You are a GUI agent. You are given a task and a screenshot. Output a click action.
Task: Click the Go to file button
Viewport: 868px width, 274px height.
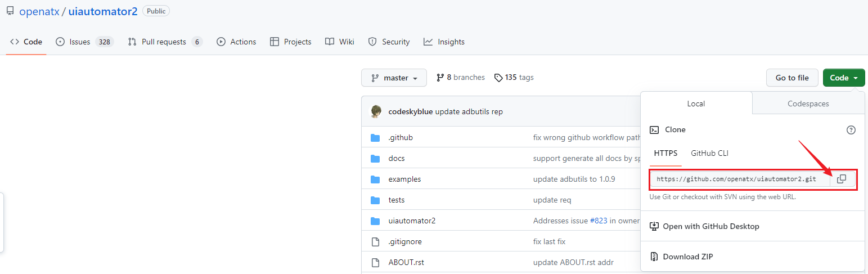coord(792,78)
